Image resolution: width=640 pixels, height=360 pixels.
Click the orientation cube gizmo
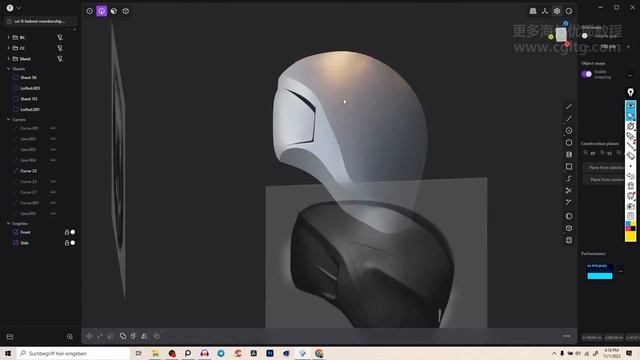[x=561, y=34]
